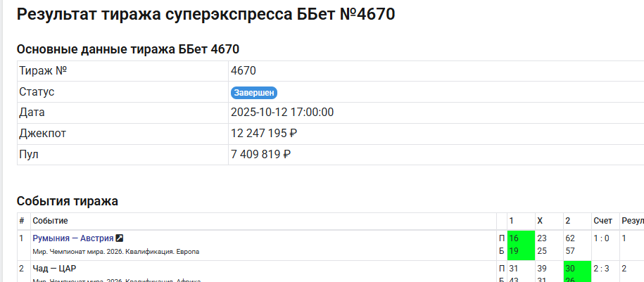
Task: Click the score 1 : 0
Action: pos(602,238)
